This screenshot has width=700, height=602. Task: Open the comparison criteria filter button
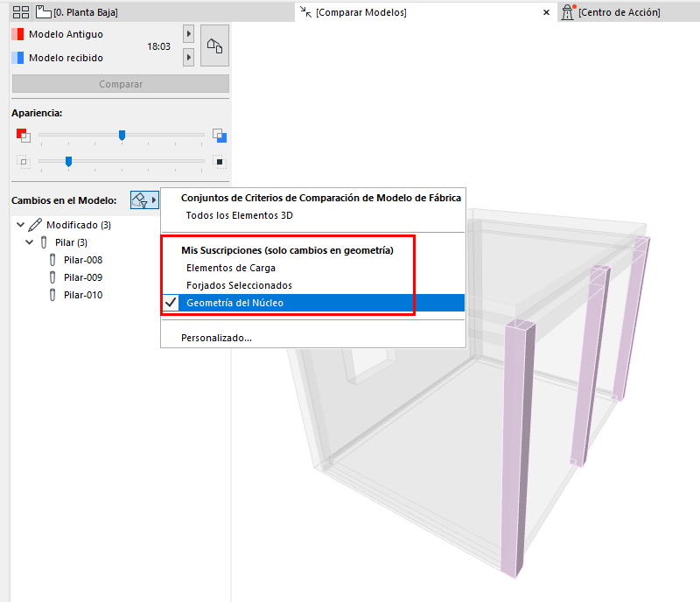pyautogui.click(x=144, y=200)
